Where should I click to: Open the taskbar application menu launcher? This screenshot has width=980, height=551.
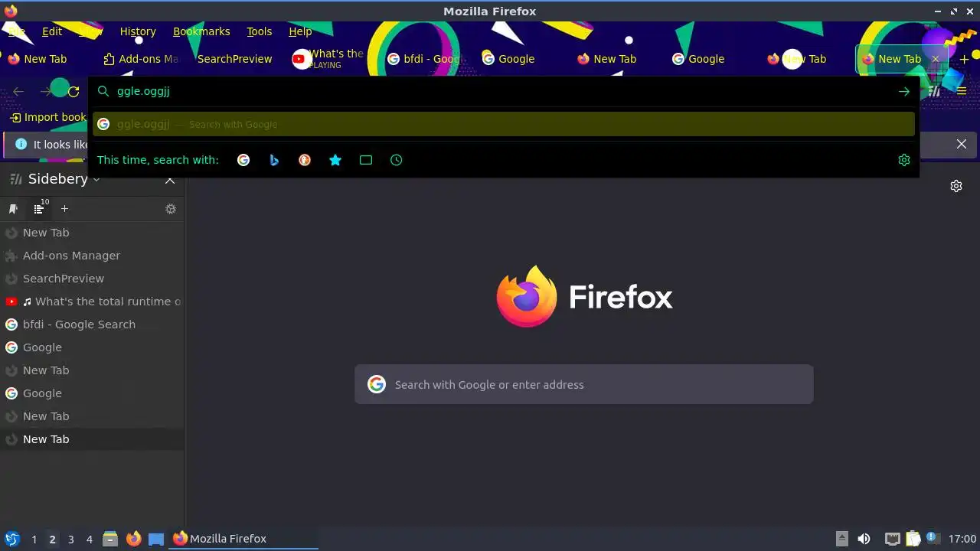(11, 539)
